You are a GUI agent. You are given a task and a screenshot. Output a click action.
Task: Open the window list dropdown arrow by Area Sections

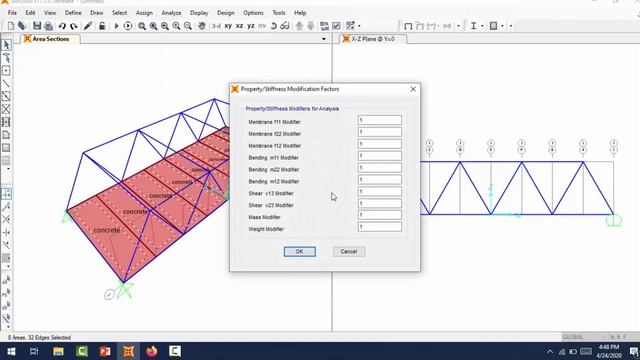324,39
